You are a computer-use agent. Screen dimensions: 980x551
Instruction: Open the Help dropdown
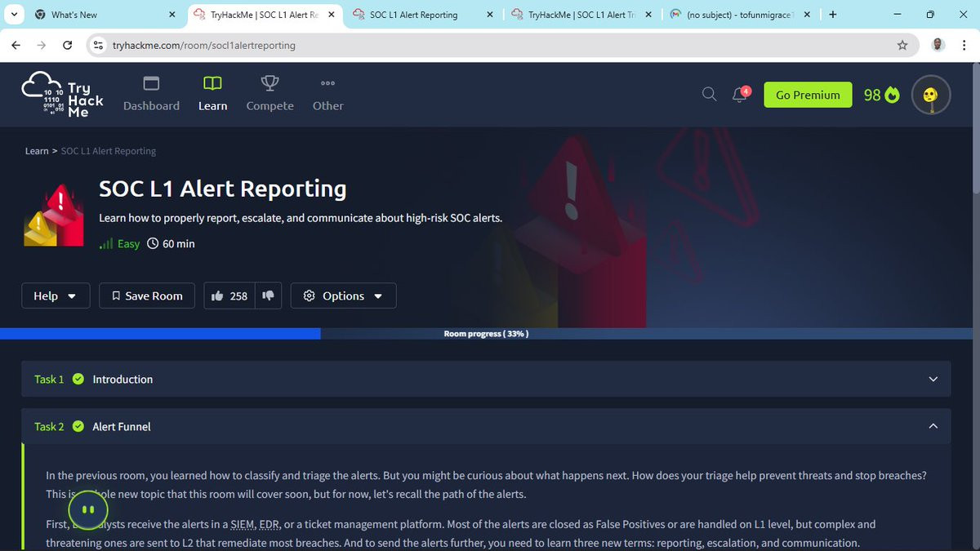pyautogui.click(x=56, y=295)
